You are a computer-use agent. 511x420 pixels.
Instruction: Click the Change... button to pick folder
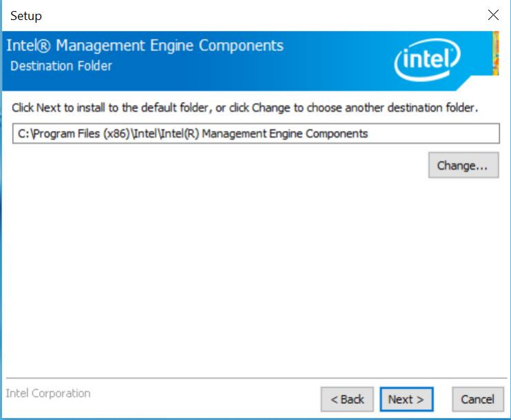pos(463,166)
